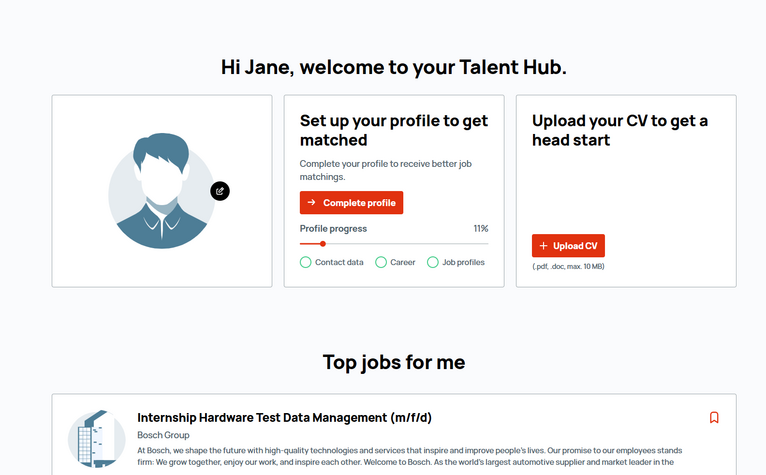Select the Career circle indicator
This screenshot has width=766, height=475.
pos(381,262)
